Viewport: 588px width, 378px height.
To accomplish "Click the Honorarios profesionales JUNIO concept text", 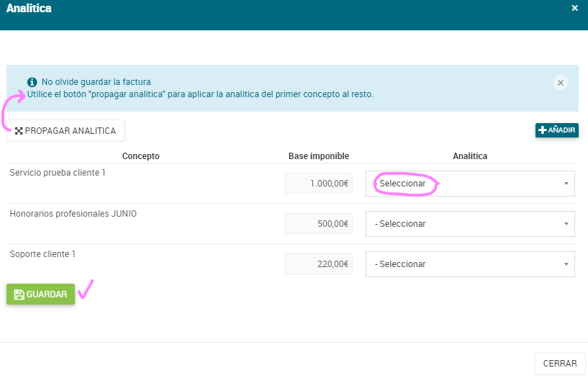I will (x=73, y=213).
